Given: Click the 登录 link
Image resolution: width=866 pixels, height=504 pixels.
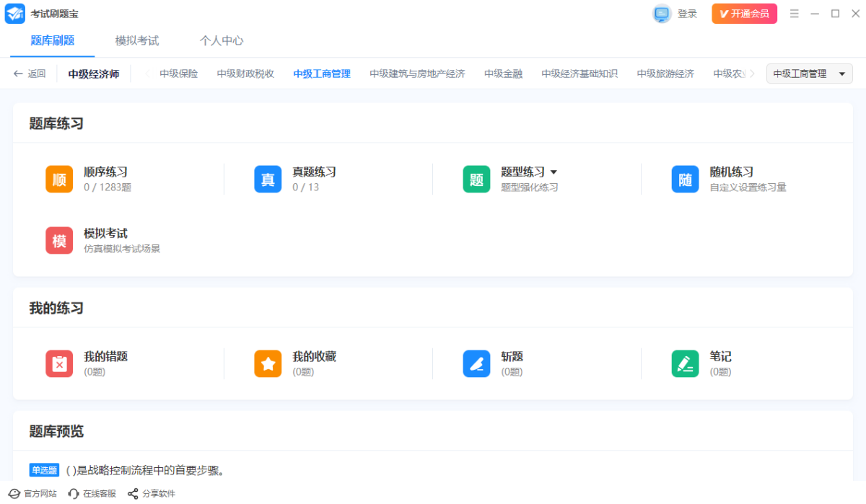Looking at the screenshot, I should pyautogui.click(x=687, y=14).
